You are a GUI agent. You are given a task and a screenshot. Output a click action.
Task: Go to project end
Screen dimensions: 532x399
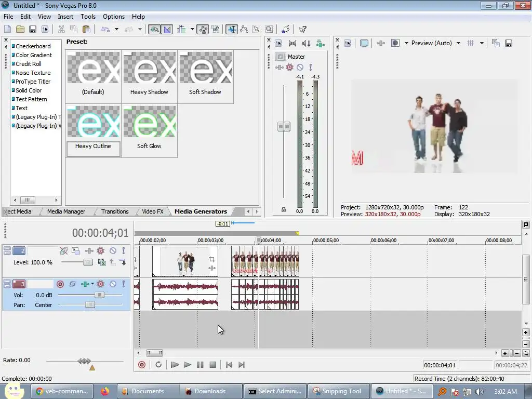point(242,365)
